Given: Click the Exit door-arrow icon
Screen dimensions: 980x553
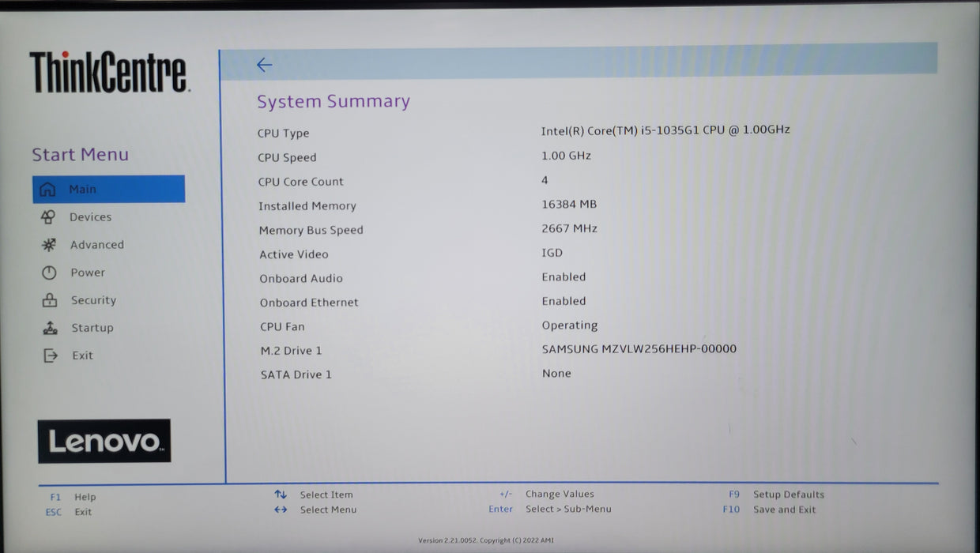Looking at the screenshot, I should (51, 355).
